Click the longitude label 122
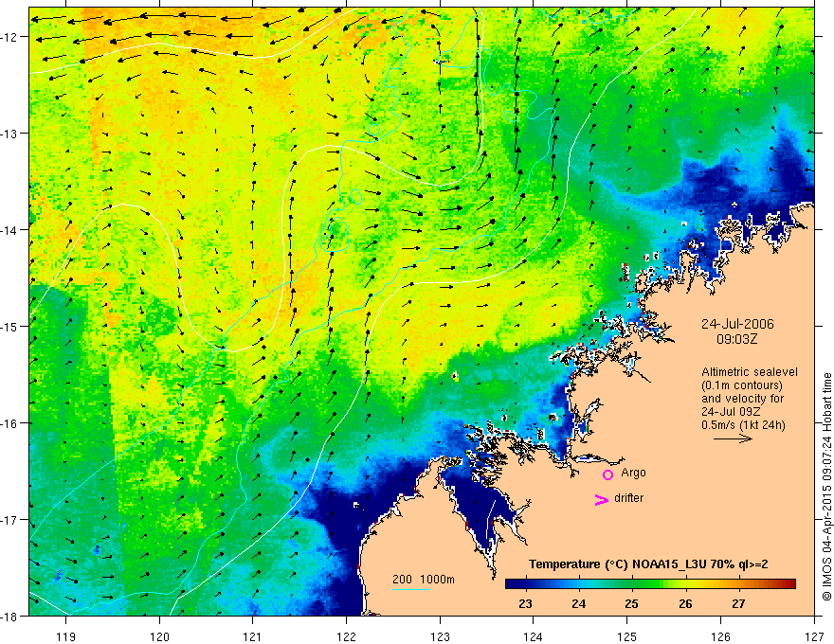 346,636
